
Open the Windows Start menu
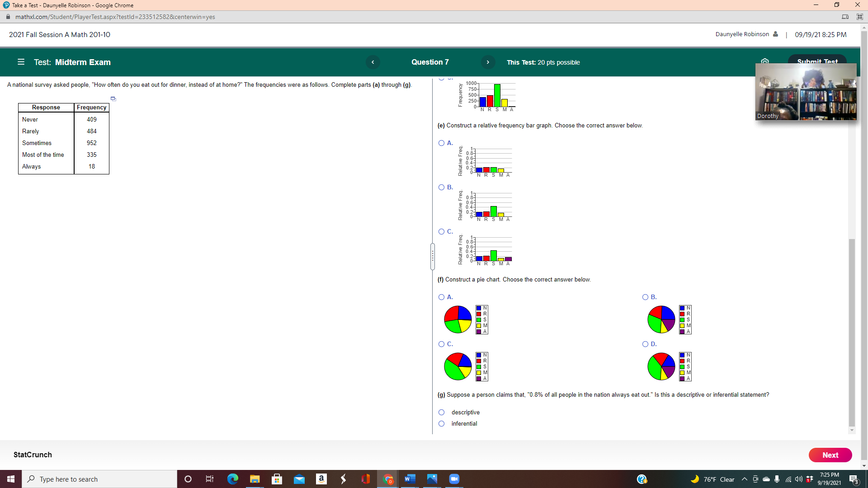(x=10, y=479)
